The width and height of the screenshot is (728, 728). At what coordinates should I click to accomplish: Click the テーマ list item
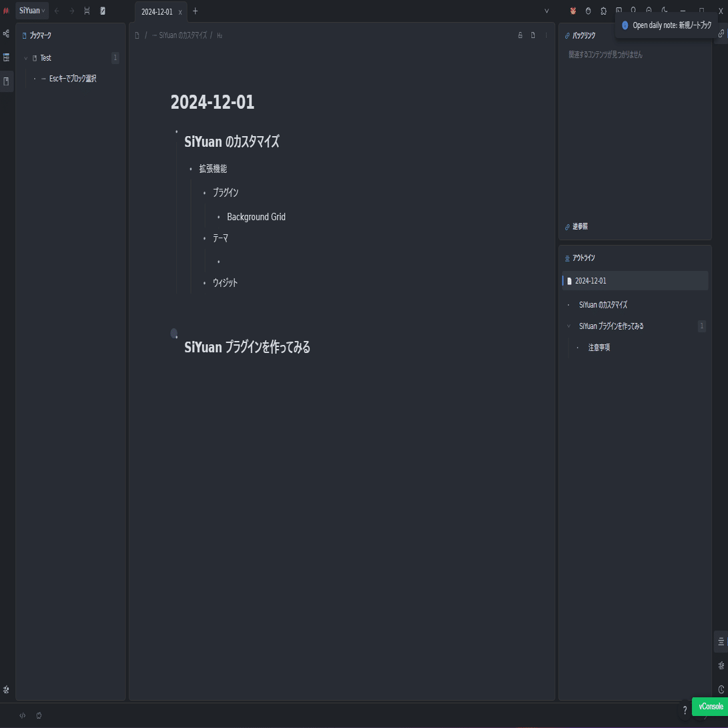tap(221, 238)
